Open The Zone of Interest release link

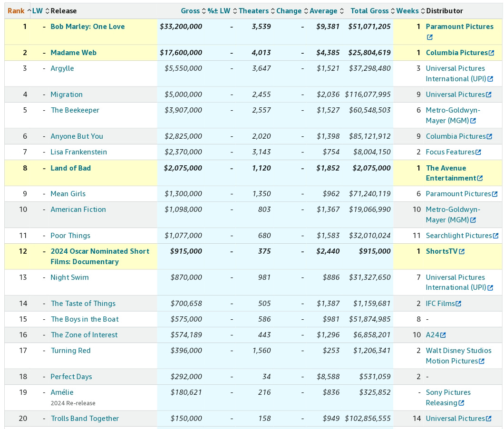[84, 335]
